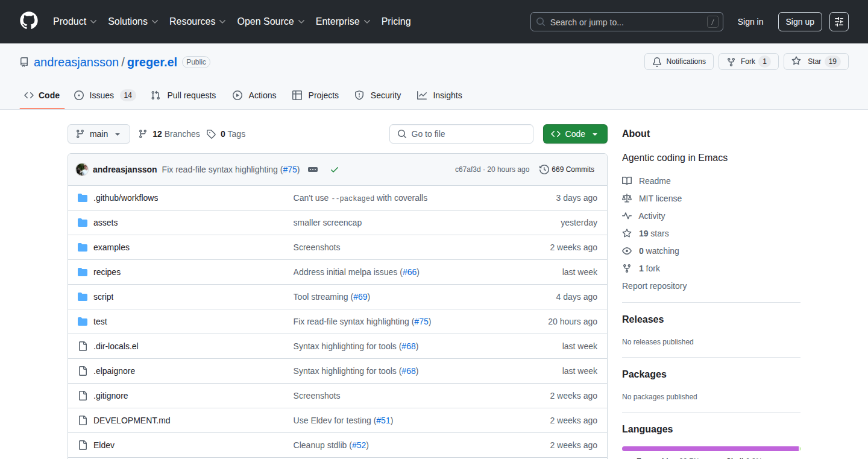This screenshot has width=868, height=459.
Task: Click the script folder icon
Action: click(83, 297)
